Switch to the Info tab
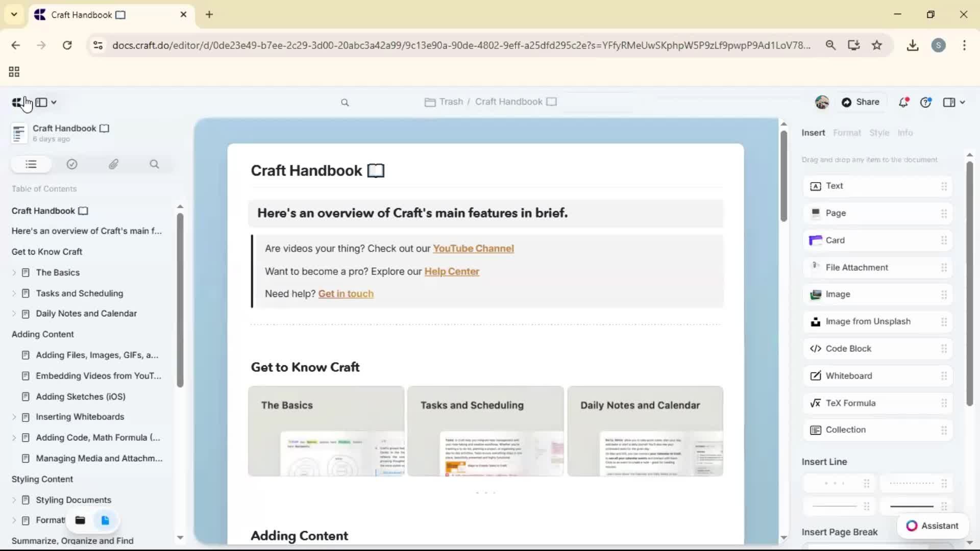This screenshot has height=551, width=980. click(905, 133)
